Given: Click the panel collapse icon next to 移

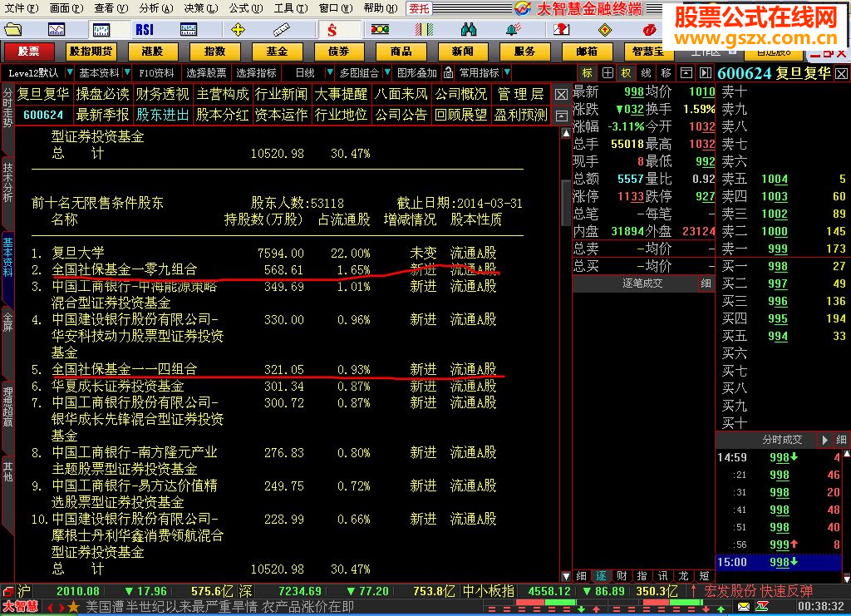Looking at the screenshot, I should [x=686, y=72].
